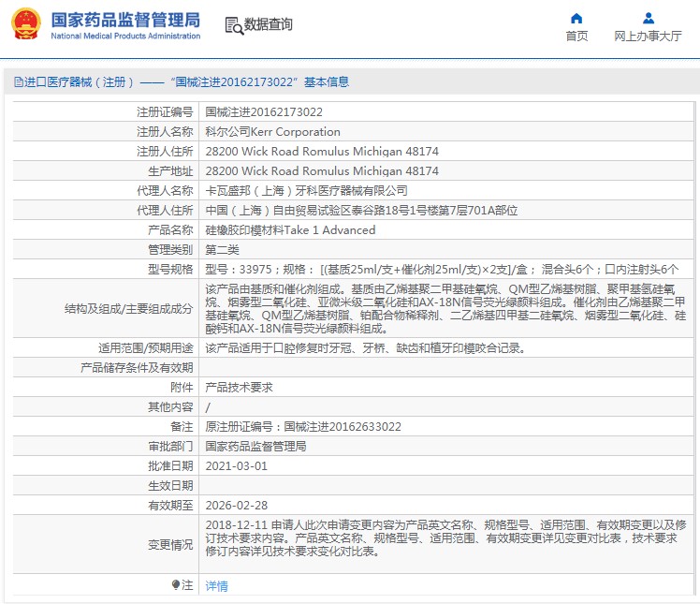
Task: Click the 适用范围 intended use description
Action: click(x=366, y=348)
